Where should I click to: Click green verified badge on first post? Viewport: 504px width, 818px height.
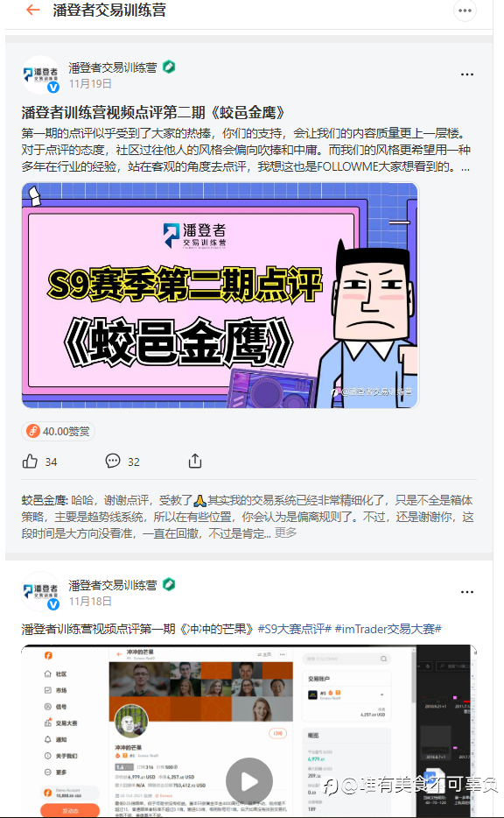click(169, 67)
